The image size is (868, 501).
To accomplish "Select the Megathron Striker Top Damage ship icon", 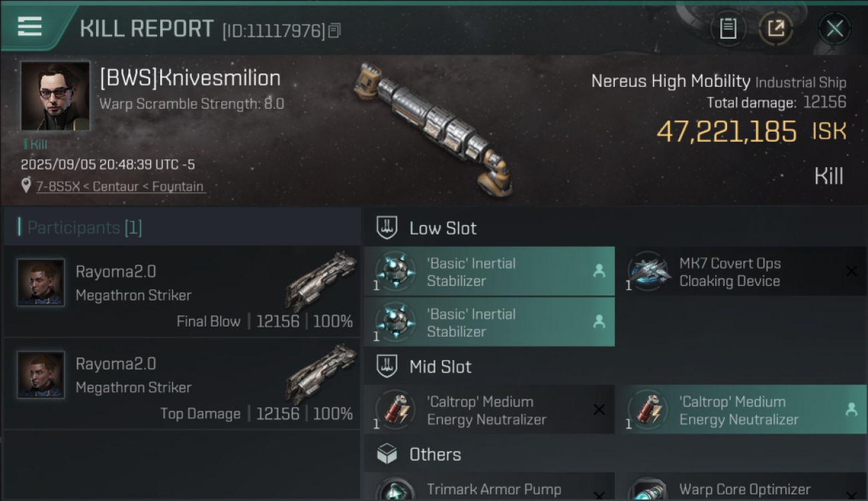I will pyautogui.click(x=321, y=374).
